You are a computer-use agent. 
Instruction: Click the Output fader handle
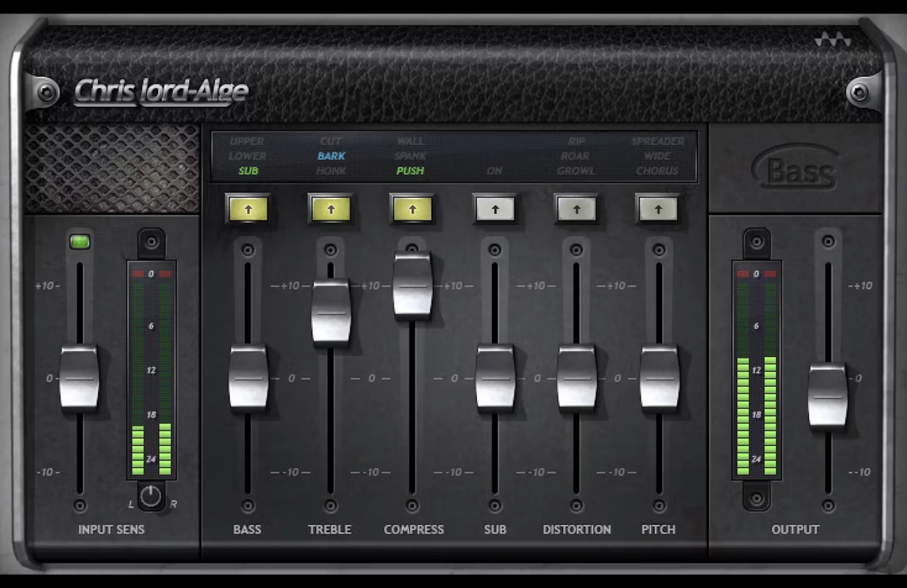(828, 396)
